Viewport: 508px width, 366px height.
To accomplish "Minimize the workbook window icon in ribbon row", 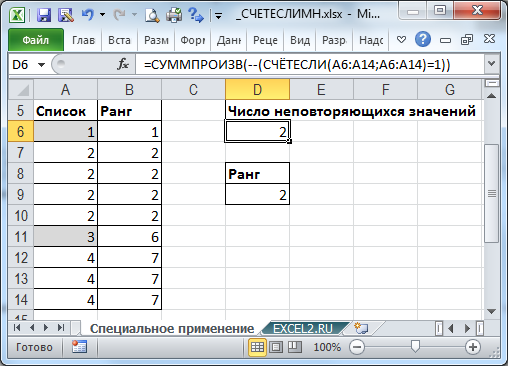I will click(445, 40).
